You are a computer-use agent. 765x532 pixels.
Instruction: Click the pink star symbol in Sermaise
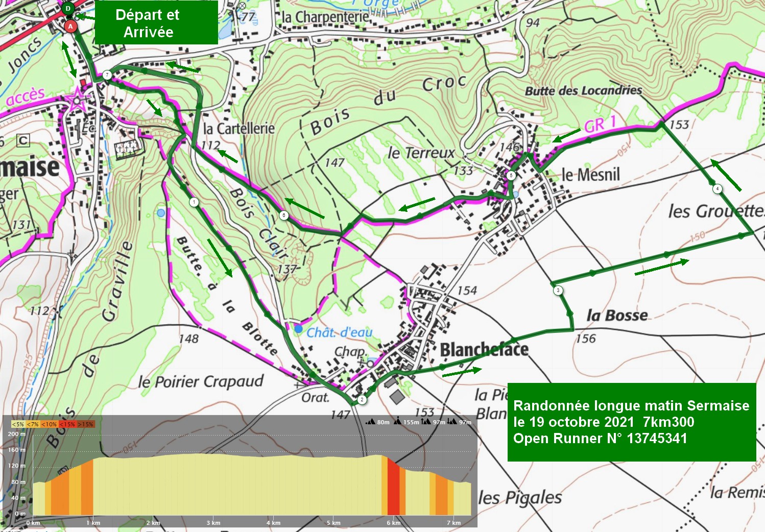(x=77, y=100)
